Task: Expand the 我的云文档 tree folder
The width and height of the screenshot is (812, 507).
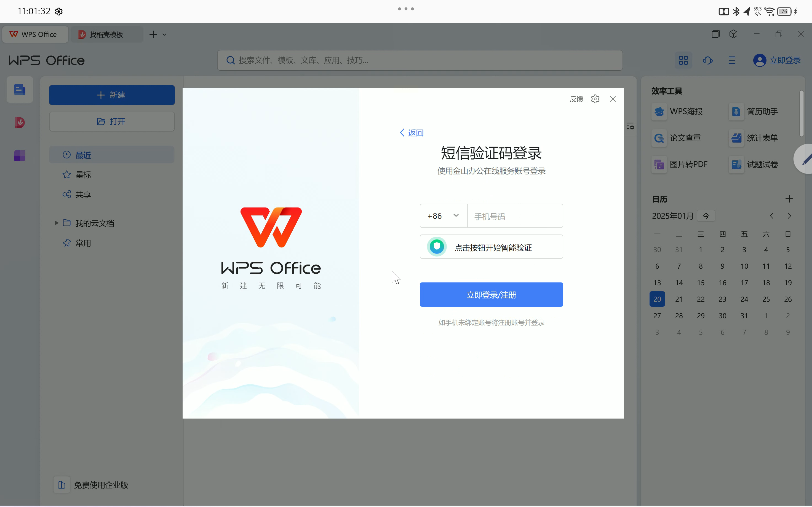Action: click(57, 223)
